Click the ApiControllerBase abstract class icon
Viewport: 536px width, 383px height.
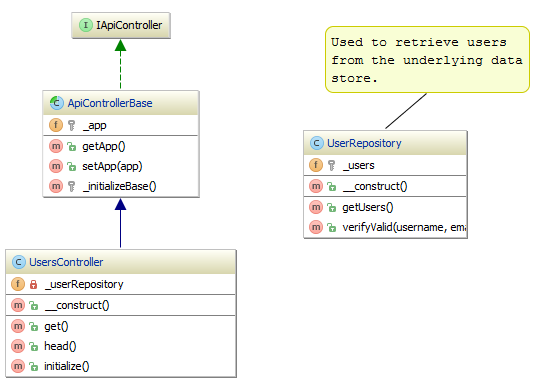pyautogui.click(x=56, y=103)
